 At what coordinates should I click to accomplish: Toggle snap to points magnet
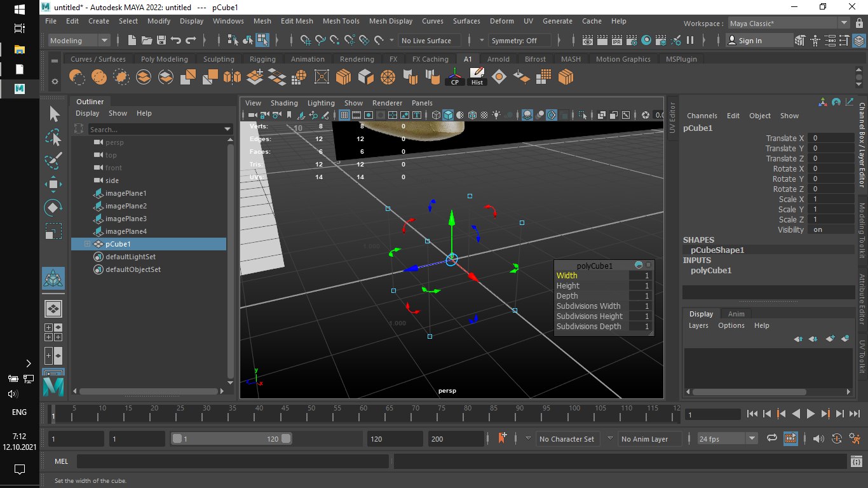336,40
